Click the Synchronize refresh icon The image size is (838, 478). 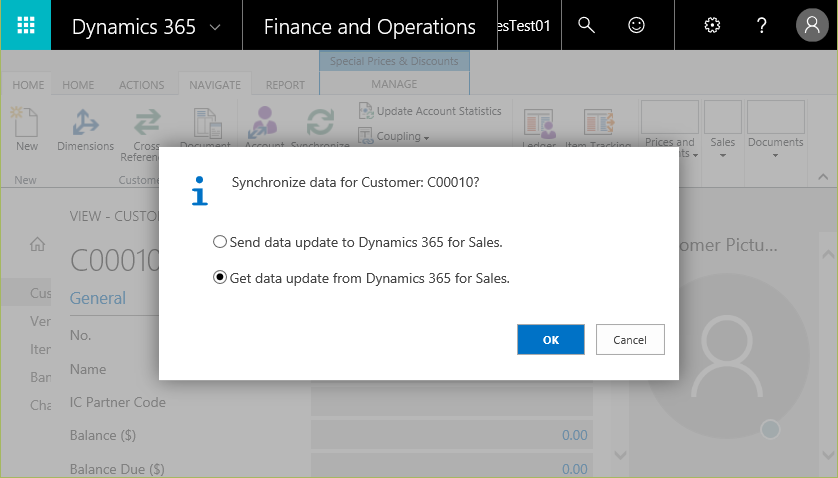click(320, 122)
